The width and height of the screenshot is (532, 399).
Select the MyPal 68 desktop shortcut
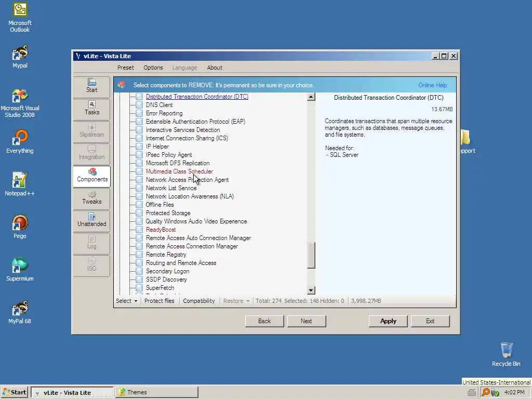tap(20, 312)
